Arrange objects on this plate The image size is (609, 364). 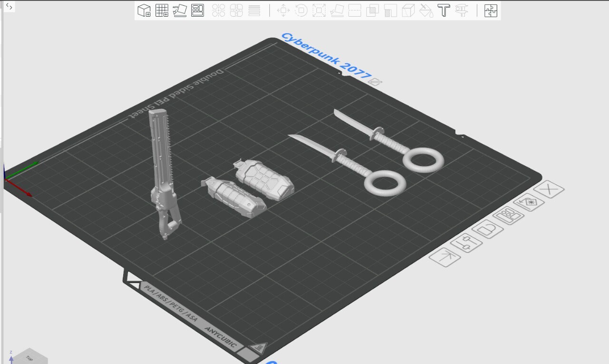click(508, 216)
